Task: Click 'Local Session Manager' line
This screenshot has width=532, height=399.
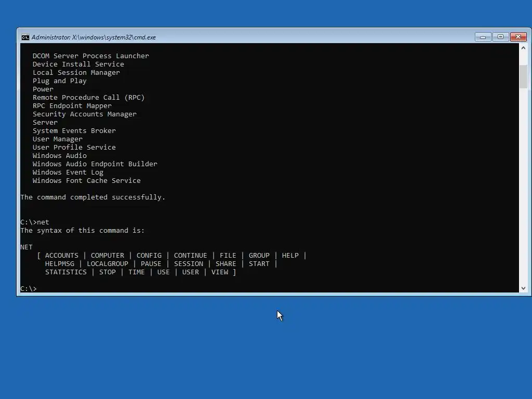Action: (x=76, y=73)
